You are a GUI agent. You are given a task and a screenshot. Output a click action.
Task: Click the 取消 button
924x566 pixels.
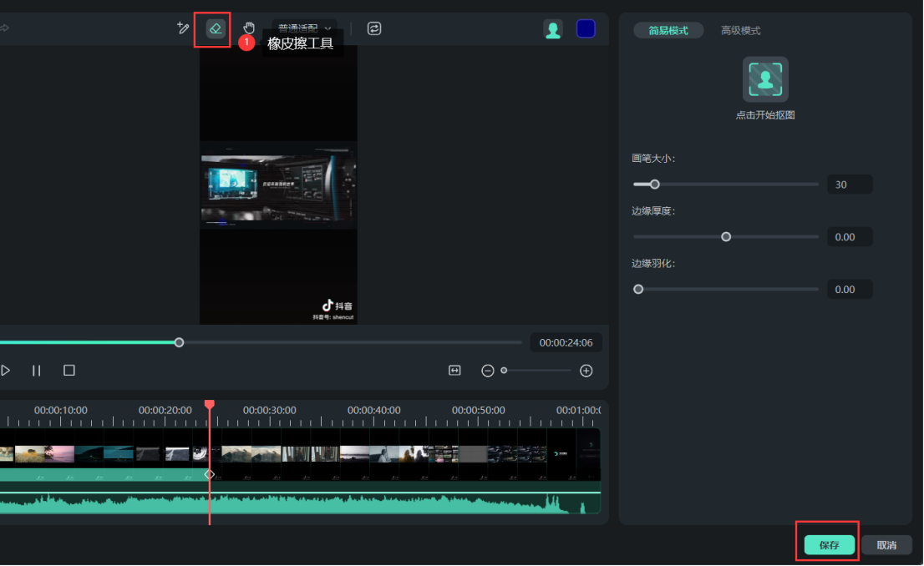pos(886,545)
